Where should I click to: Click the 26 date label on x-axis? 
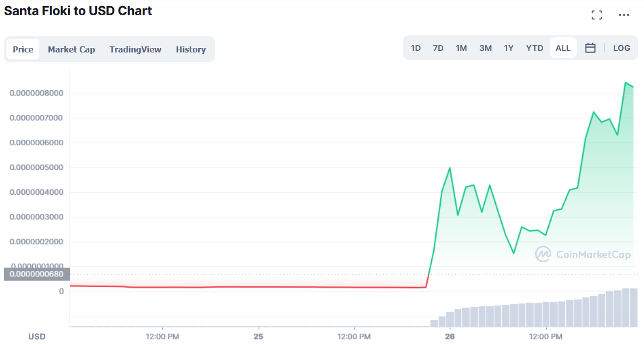(x=450, y=336)
